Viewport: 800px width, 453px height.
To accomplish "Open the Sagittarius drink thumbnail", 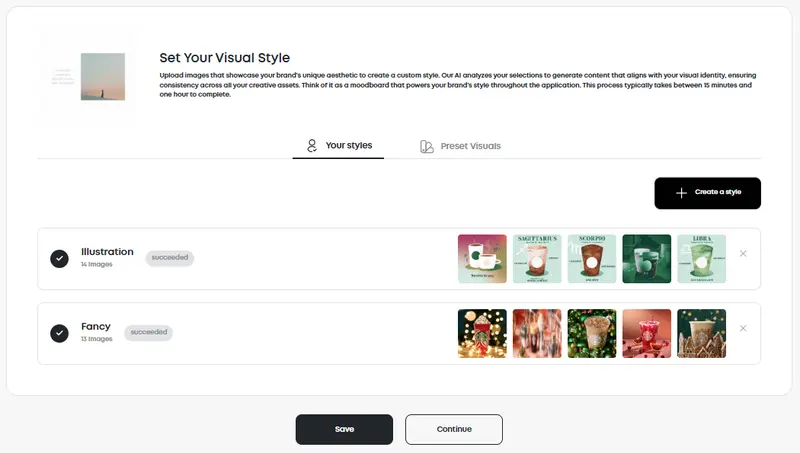I will [537, 259].
